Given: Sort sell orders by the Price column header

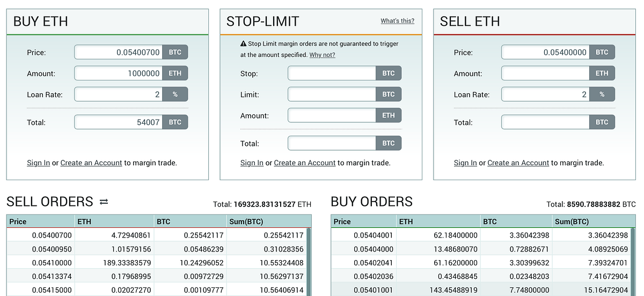Looking at the screenshot, I should point(41,221).
